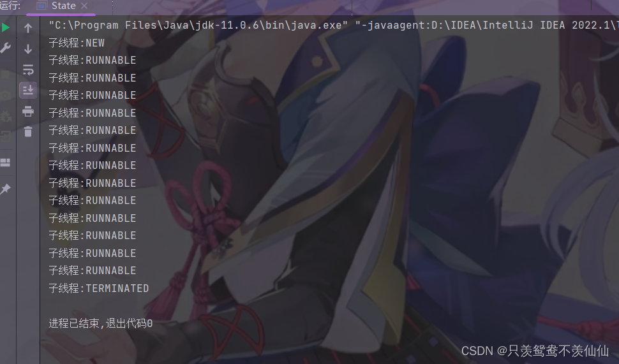This screenshot has width=619, height=364.
Task: Click the 子线程:NEW output line
Action: click(x=77, y=43)
